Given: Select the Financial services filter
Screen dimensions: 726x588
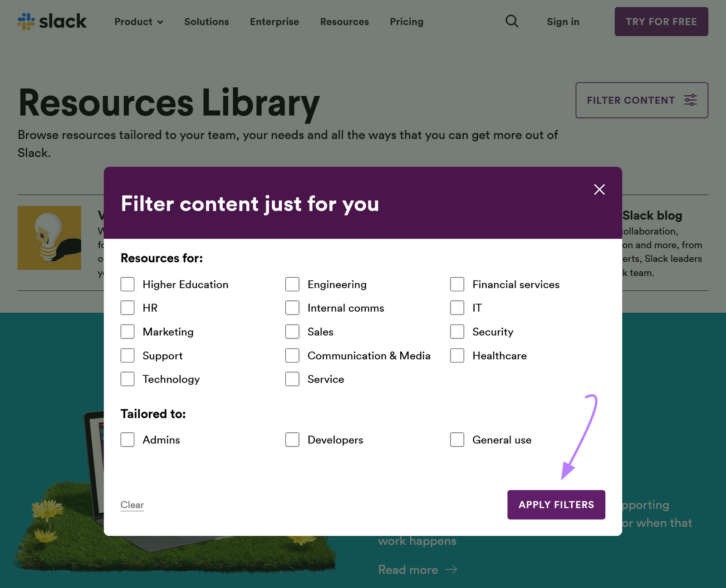Looking at the screenshot, I should 457,284.
